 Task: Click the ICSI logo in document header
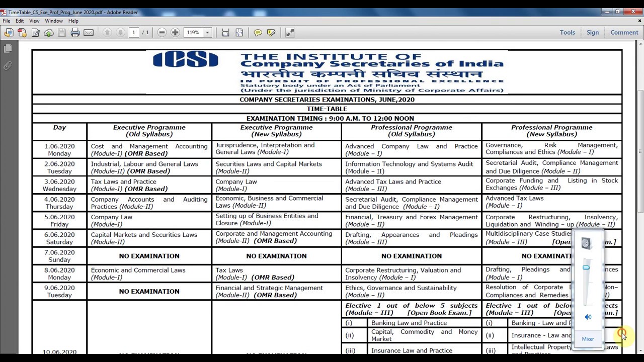pos(186,60)
